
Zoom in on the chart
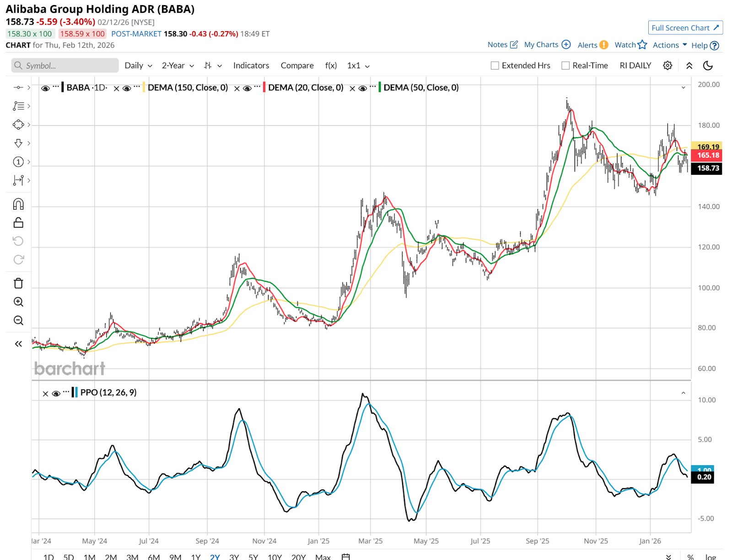(18, 302)
